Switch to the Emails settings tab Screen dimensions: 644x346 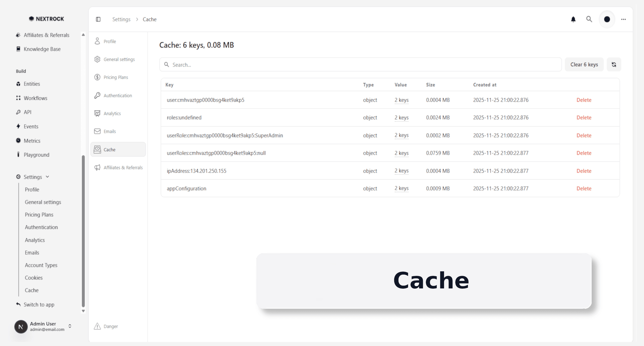coord(110,131)
